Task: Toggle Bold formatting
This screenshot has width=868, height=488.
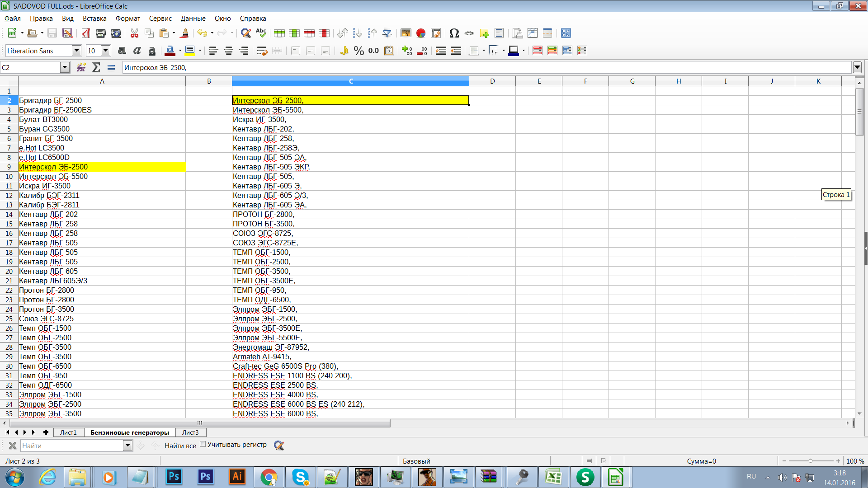Action: click(122, 51)
